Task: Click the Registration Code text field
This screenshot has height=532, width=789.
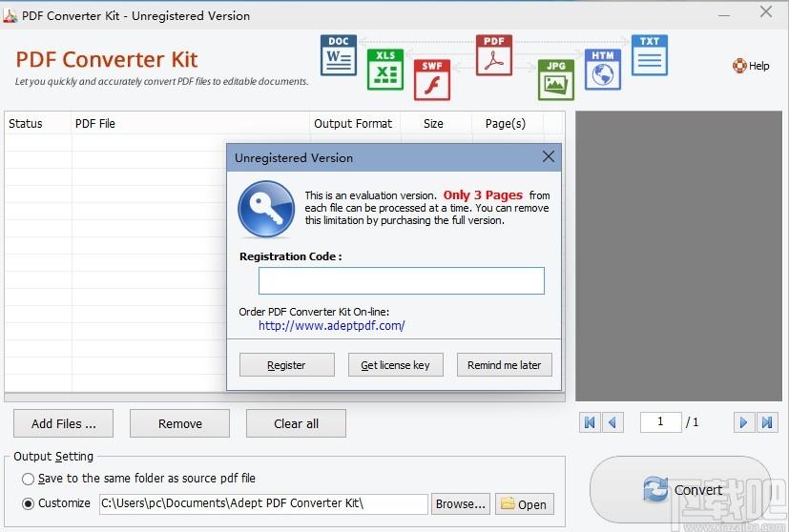Action: (x=401, y=280)
